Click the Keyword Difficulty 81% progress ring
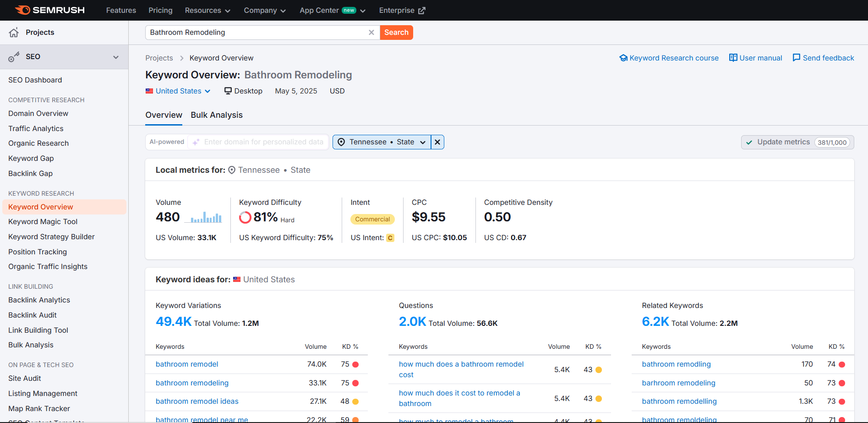 pyautogui.click(x=245, y=217)
